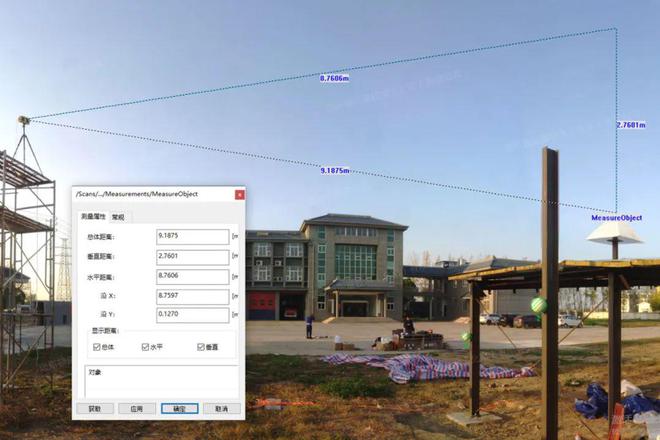The image size is (660, 440).
Task: Click the 9.1875m total distance label
Action: click(x=334, y=171)
